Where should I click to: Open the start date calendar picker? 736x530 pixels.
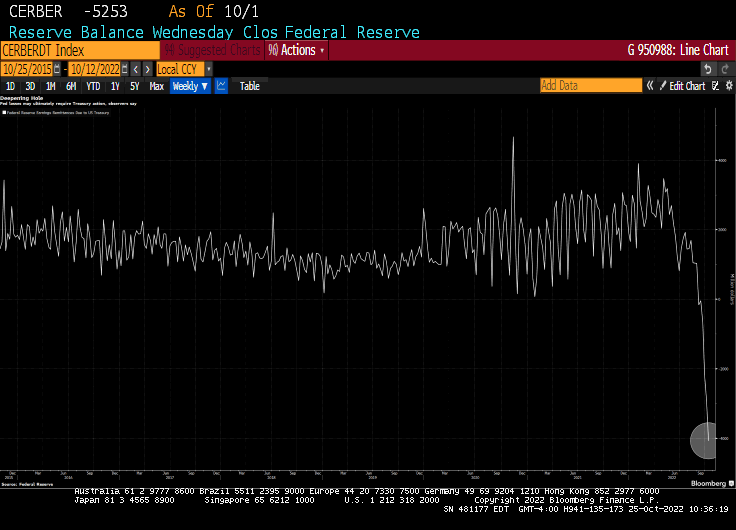pos(57,69)
